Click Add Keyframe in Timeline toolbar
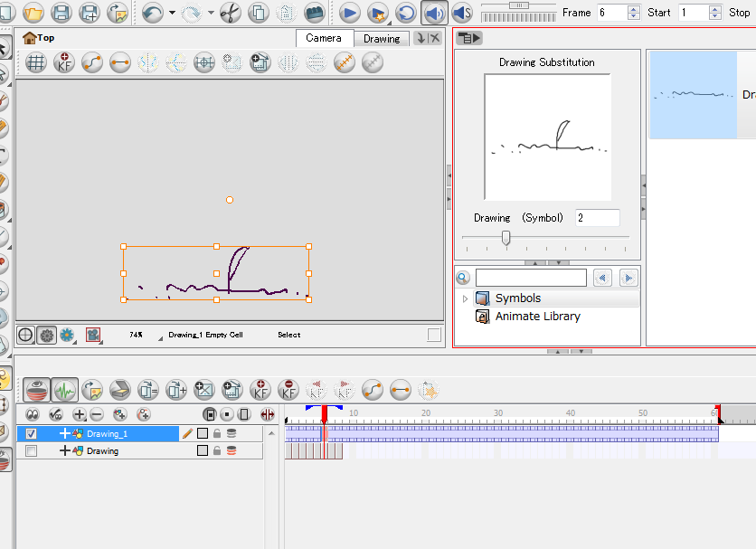Screen dimensions: 756x549 click(x=260, y=390)
